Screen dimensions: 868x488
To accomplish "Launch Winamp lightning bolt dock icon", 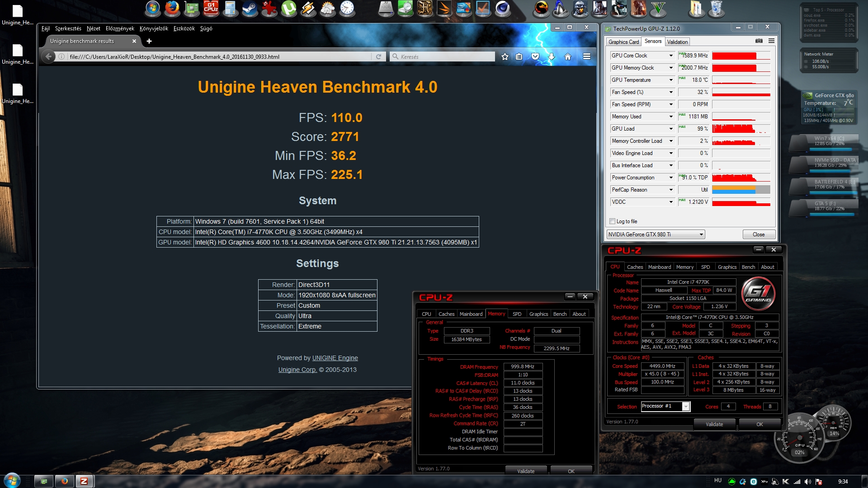I will tap(308, 8).
